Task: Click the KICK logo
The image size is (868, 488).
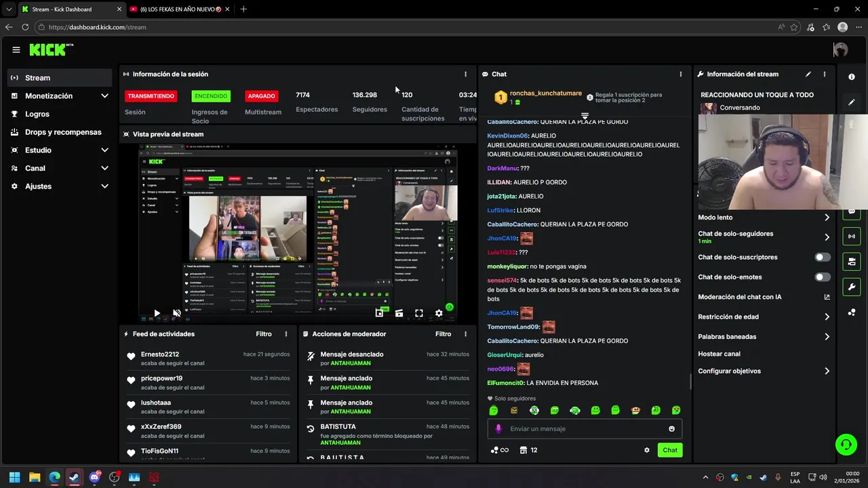Action: [x=51, y=49]
